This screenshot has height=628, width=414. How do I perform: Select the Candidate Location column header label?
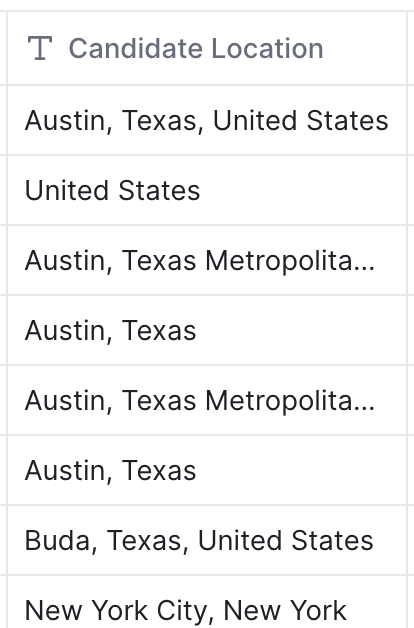coord(196,48)
